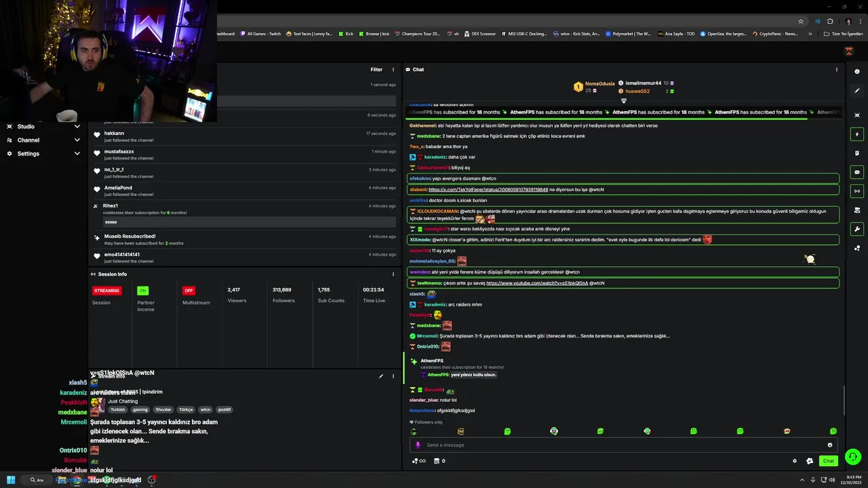Collapse the chat leaderboard chevron
Screen dimensions: 868x488
pyautogui.click(x=624, y=101)
